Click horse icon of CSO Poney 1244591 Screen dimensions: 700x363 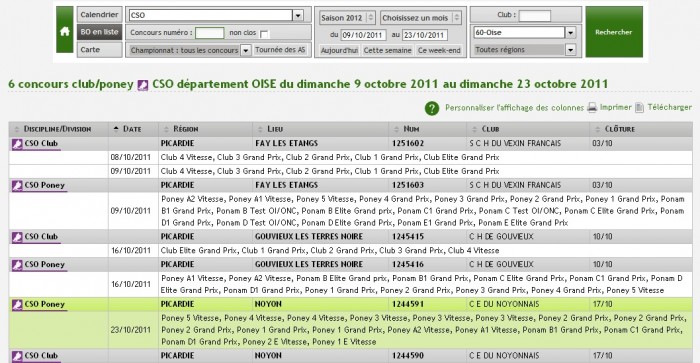coord(17,305)
